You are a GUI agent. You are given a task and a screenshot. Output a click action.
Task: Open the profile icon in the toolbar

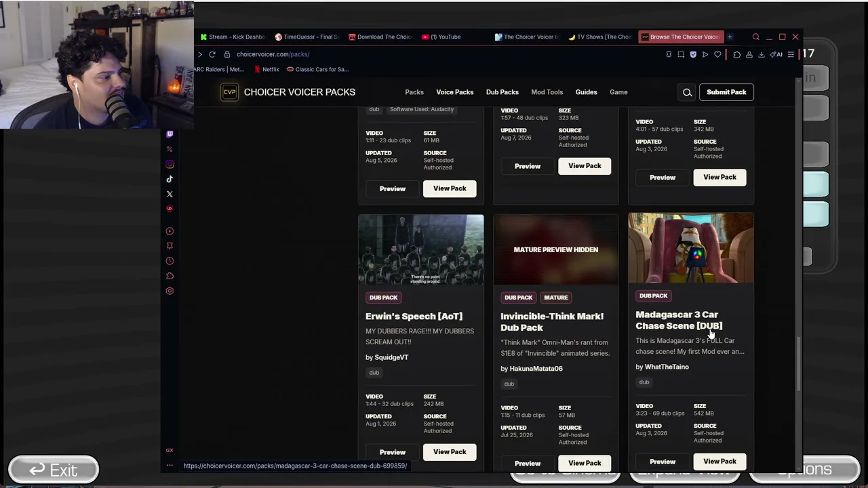[x=749, y=54]
